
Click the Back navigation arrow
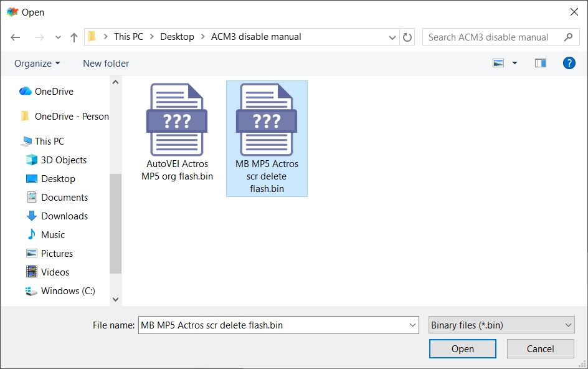[x=16, y=37]
